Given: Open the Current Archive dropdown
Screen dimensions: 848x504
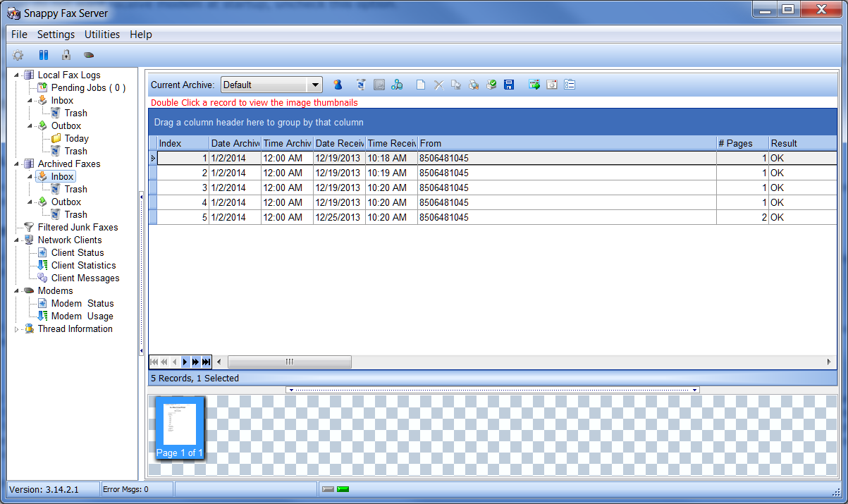Looking at the screenshot, I should tap(314, 85).
